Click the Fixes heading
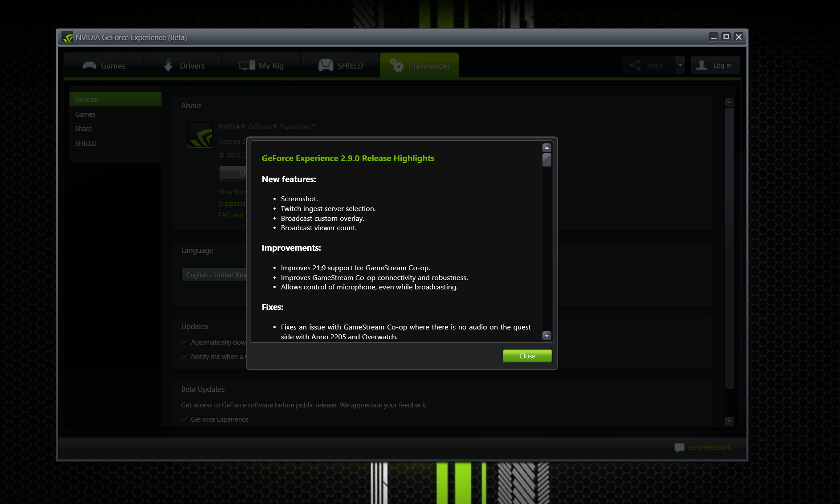The width and height of the screenshot is (840, 504). point(273,307)
